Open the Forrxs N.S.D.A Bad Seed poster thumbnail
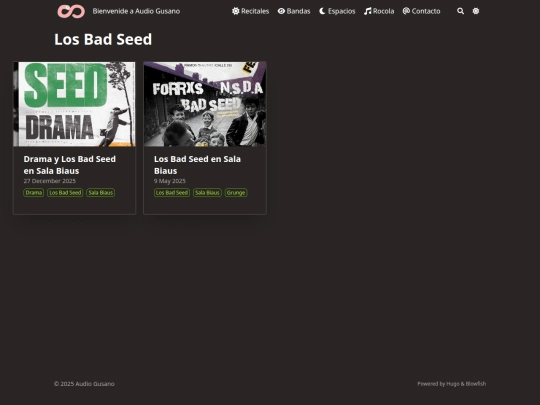Image resolution: width=540 pixels, height=405 pixels. tap(205, 104)
